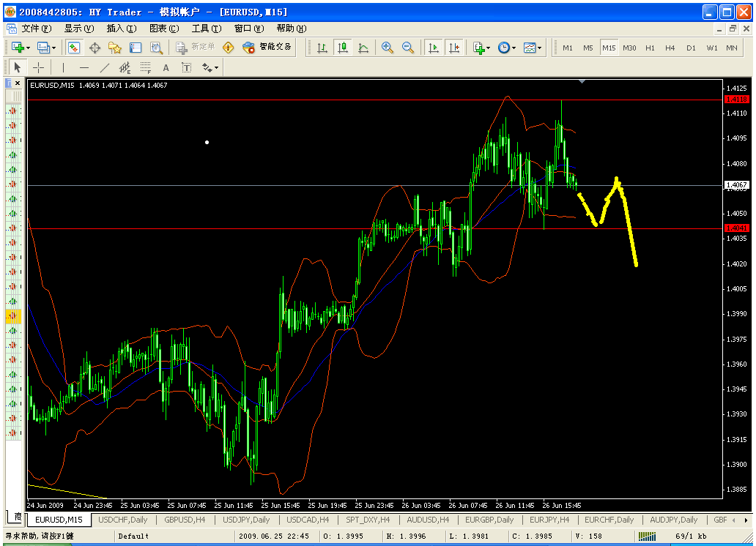The image size is (756, 546).
Task: Draw a trendline with the line tool
Action: click(x=105, y=67)
